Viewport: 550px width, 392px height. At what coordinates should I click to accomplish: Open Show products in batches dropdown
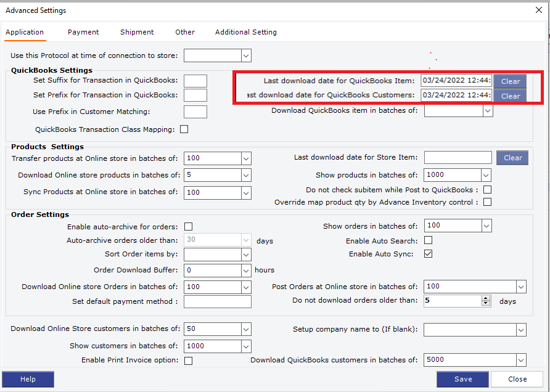coord(486,175)
